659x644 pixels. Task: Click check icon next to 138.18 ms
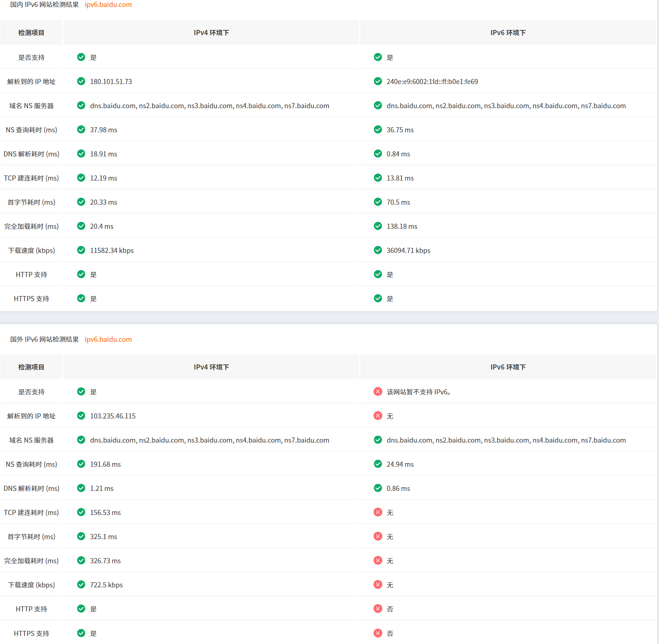pyautogui.click(x=378, y=226)
